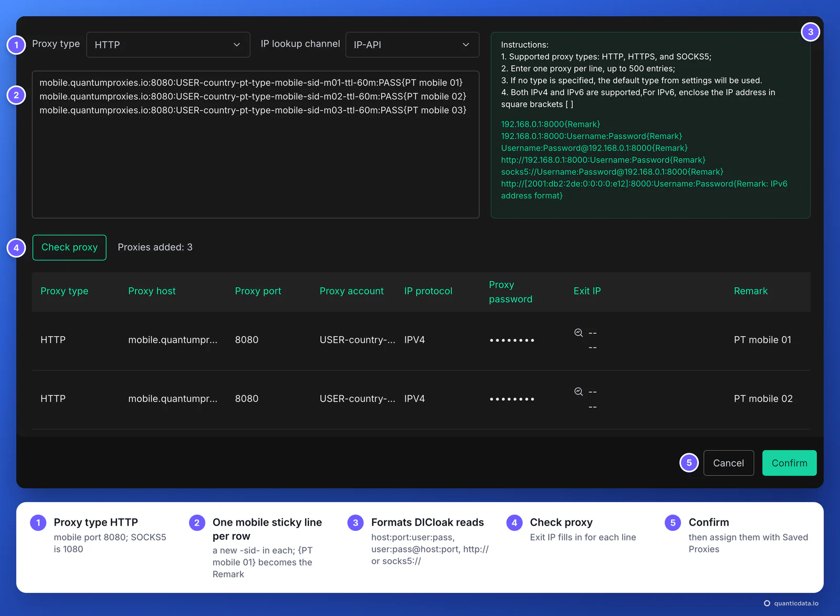Click the HTTP type cell in PT mobile 02 row
This screenshot has width=840, height=616.
53,399
